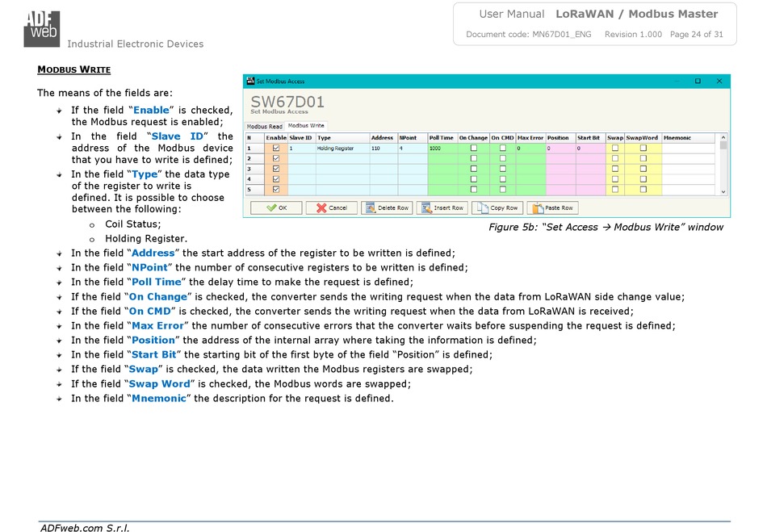Click the 'Holding Register' Type cell
This screenshot has width=767, height=532.
tap(342, 149)
